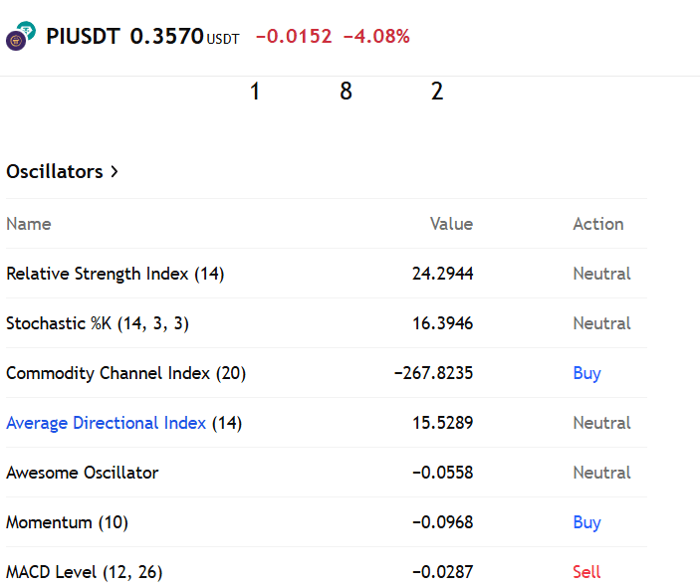The image size is (700, 588).
Task: Click Buy action for Momentum (10)
Action: click(x=586, y=522)
